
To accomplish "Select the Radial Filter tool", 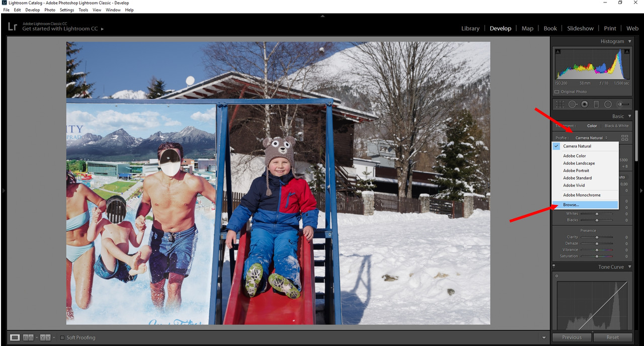I will point(608,104).
